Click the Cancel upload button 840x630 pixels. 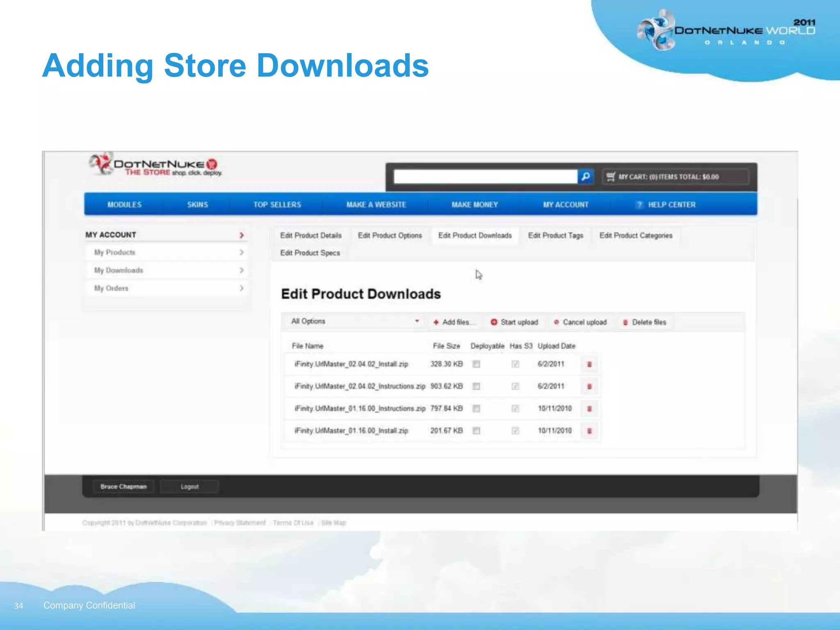[580, 322]
